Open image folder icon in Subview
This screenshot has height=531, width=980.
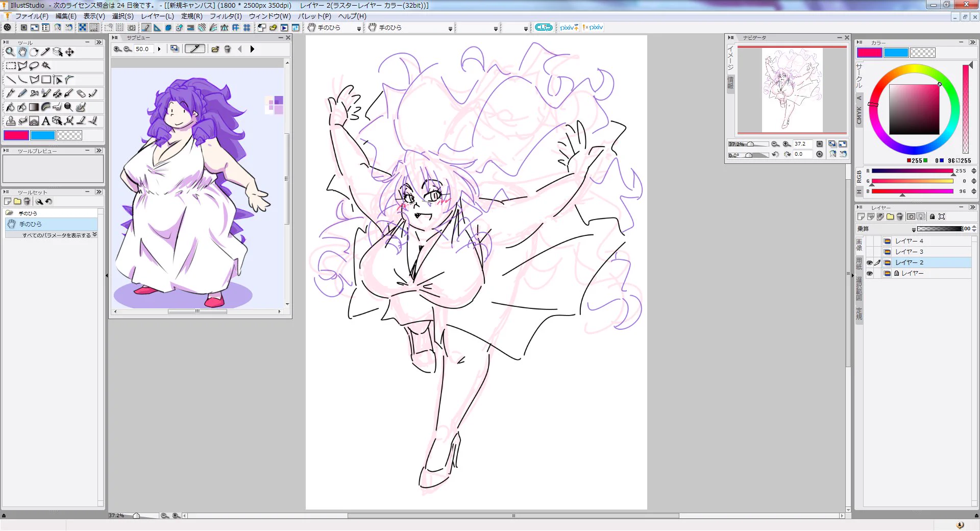point(215,49)
